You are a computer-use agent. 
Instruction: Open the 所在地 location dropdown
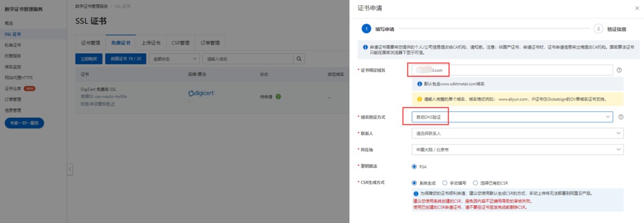tap(517, 149)
